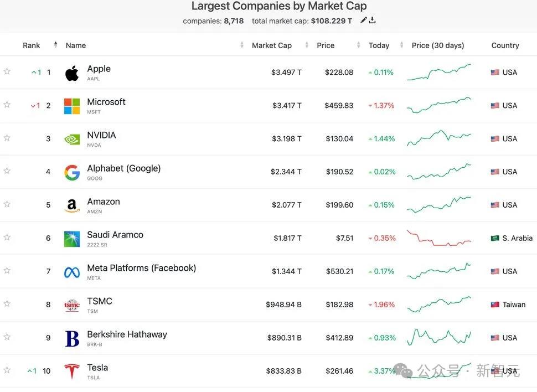Click the pencil edit icon near total market cap
Viewport: 537px width, 392px height.
(364, 20)
